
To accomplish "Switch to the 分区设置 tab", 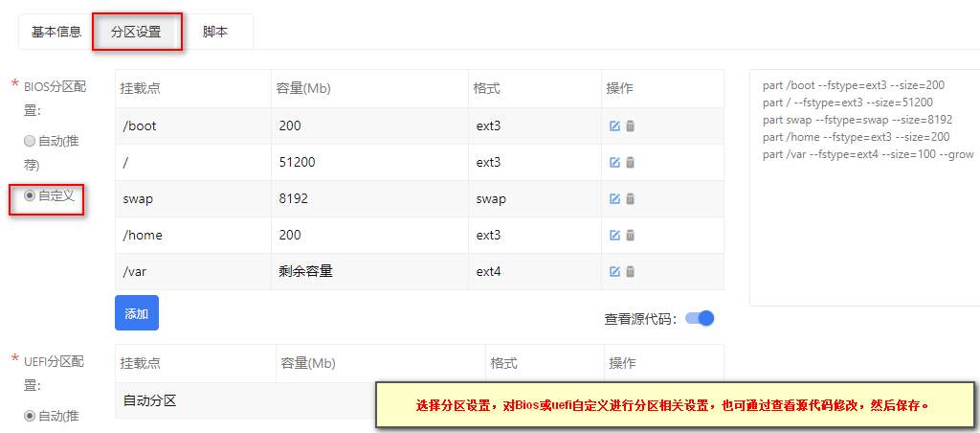I will pos(136,32).
